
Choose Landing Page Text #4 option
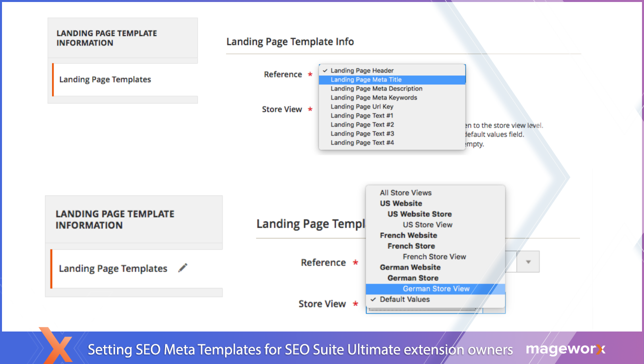362,142
